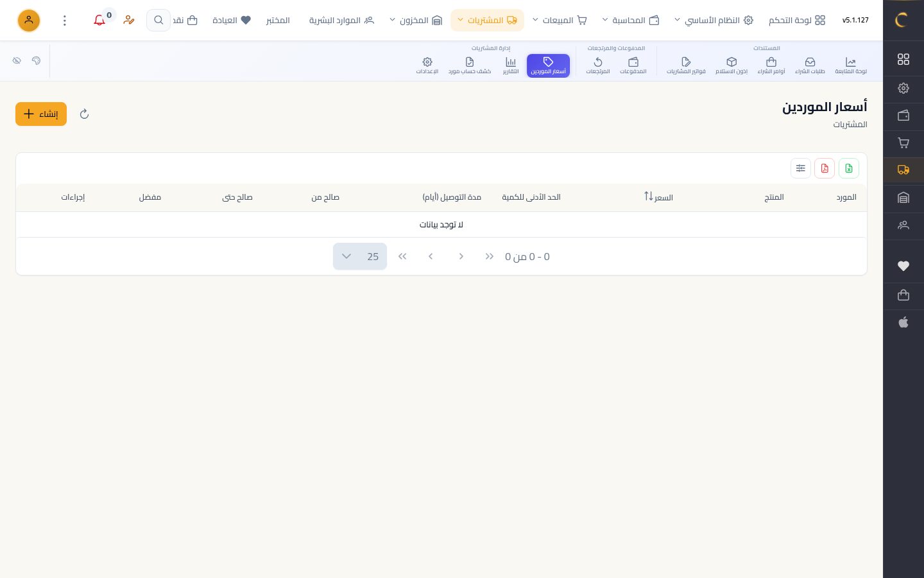Open the notifications bell

99,21
